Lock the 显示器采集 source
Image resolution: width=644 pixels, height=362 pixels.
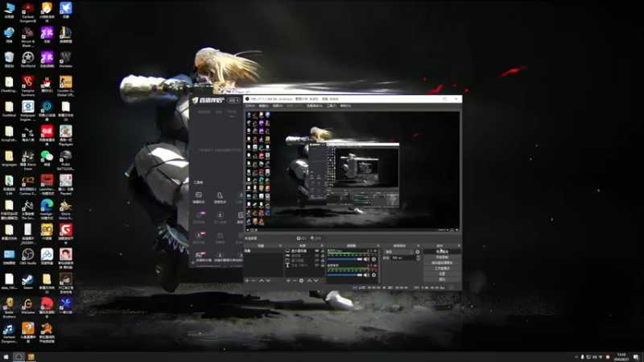(323, 251)
